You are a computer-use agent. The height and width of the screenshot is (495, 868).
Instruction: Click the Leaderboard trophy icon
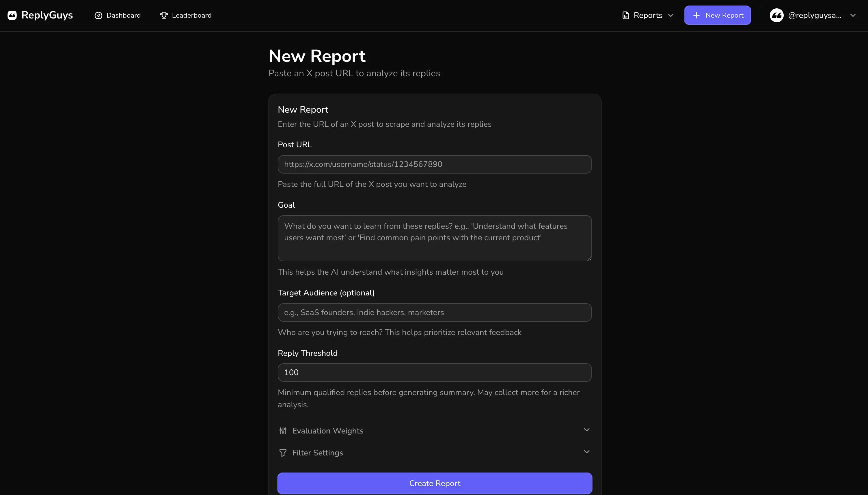point(164,15)
